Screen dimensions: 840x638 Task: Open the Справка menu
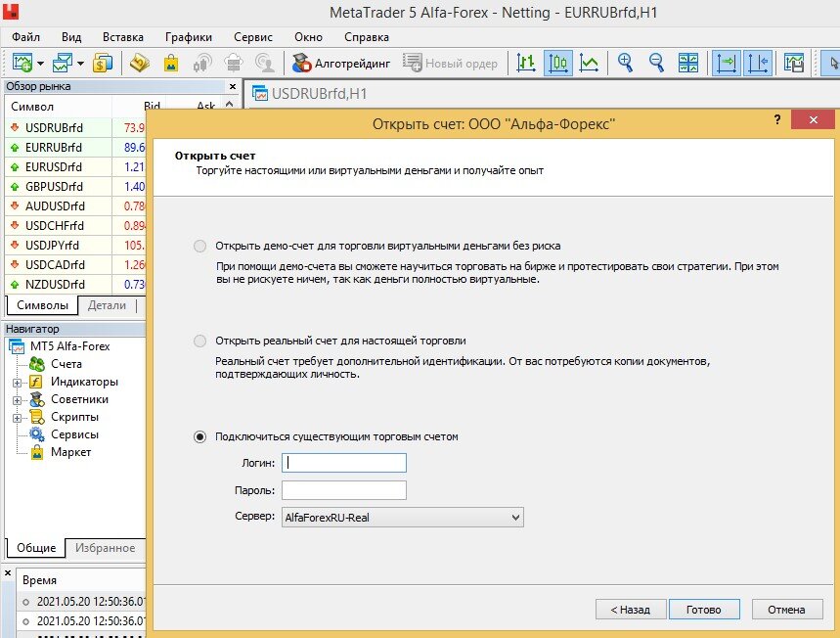pos(367,37)
